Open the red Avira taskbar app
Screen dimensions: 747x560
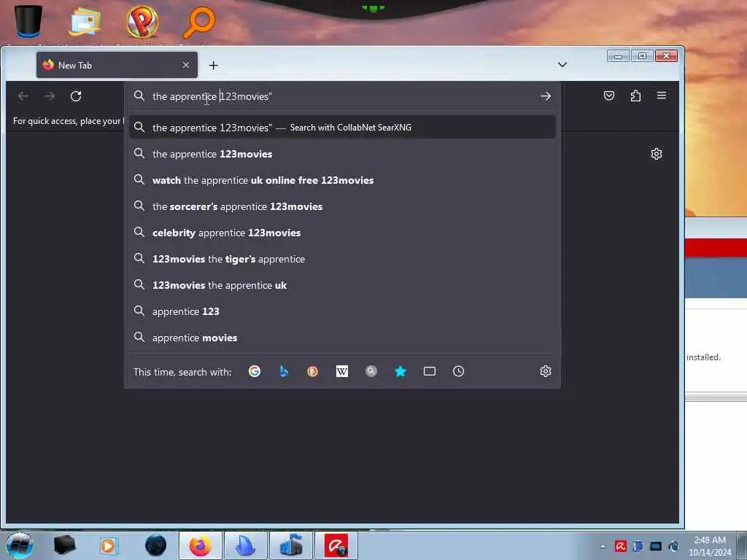[336, 545]
